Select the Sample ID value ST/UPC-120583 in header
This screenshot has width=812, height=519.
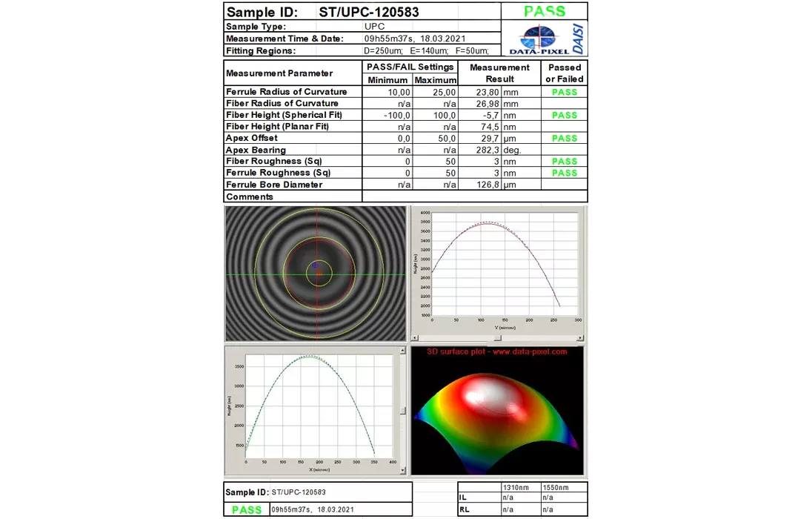pos(369,12)
